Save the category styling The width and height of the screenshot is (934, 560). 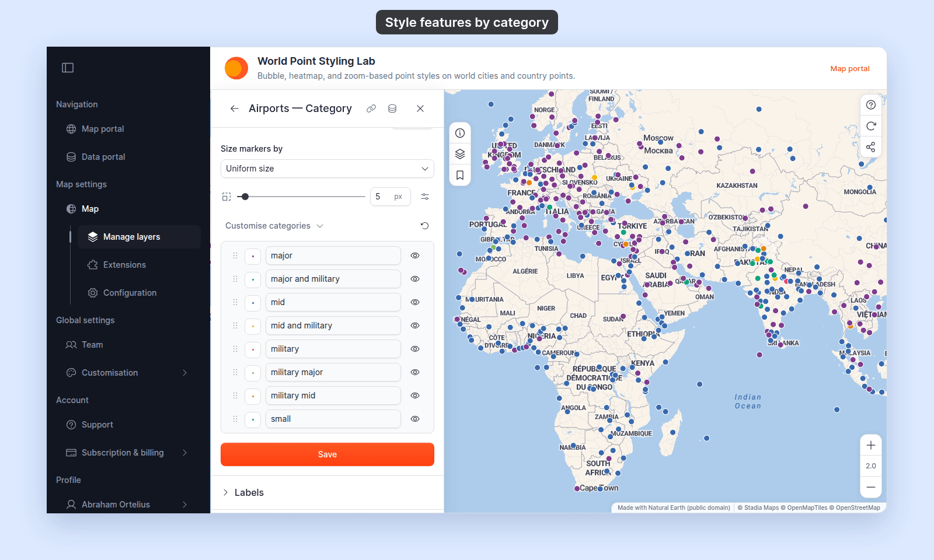tap(327, 454)
